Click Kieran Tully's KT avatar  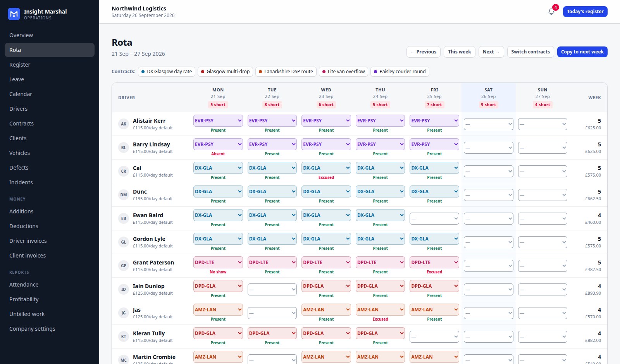point(124,337)
